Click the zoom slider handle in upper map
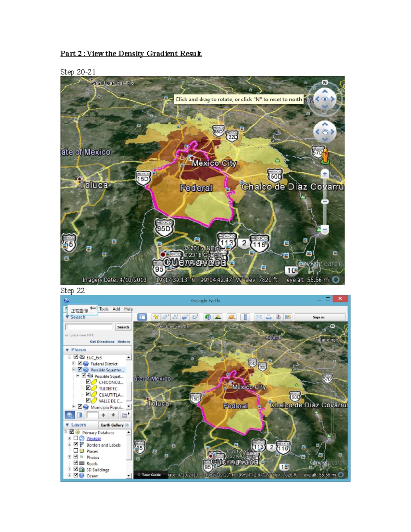This screenshot has width=411, height=532. pos(325,202)
